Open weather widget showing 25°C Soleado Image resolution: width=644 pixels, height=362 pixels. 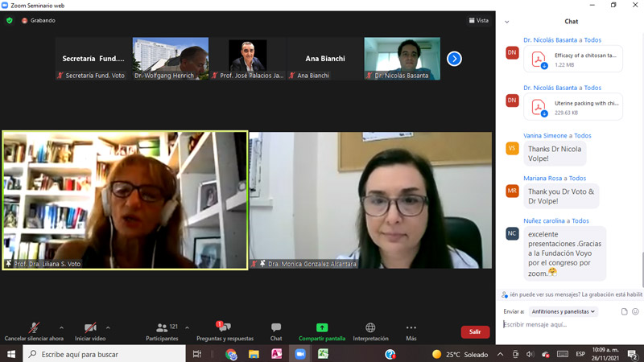click(460, 354)
